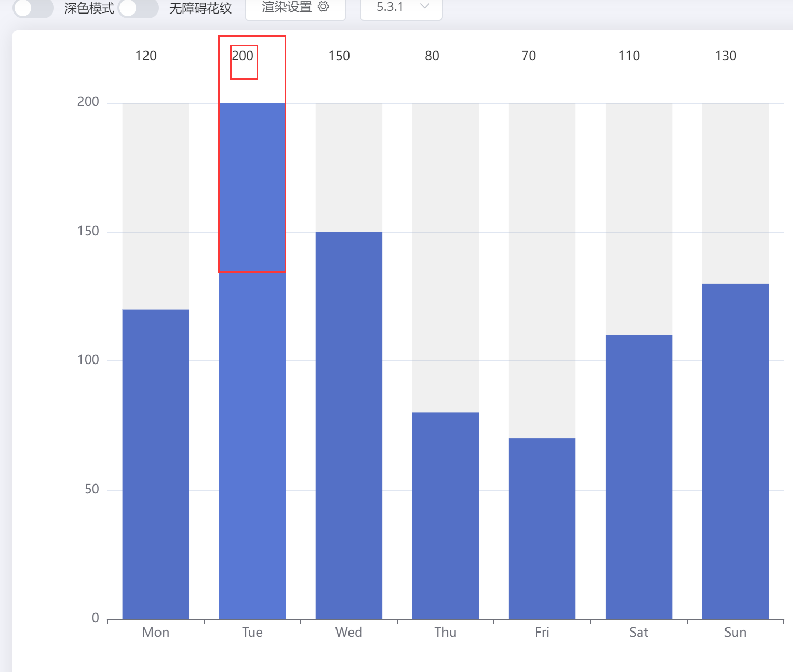
Task: Click the value label 130 above Sun
Action: coord(725,56)
